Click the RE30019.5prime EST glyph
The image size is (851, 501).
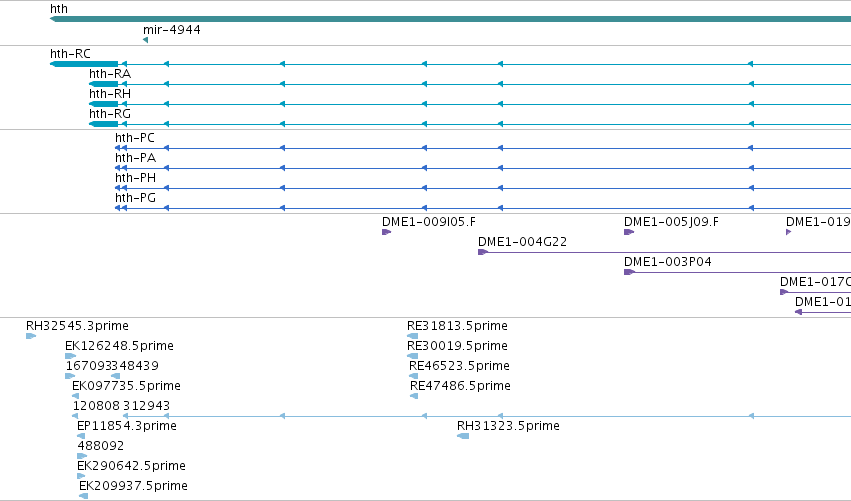[x=412, y=357]
